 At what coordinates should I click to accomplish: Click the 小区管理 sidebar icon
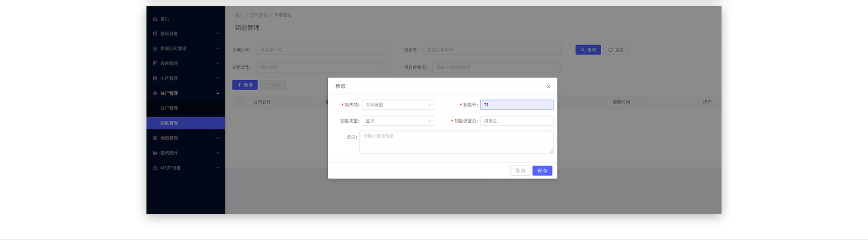[155, 78]
